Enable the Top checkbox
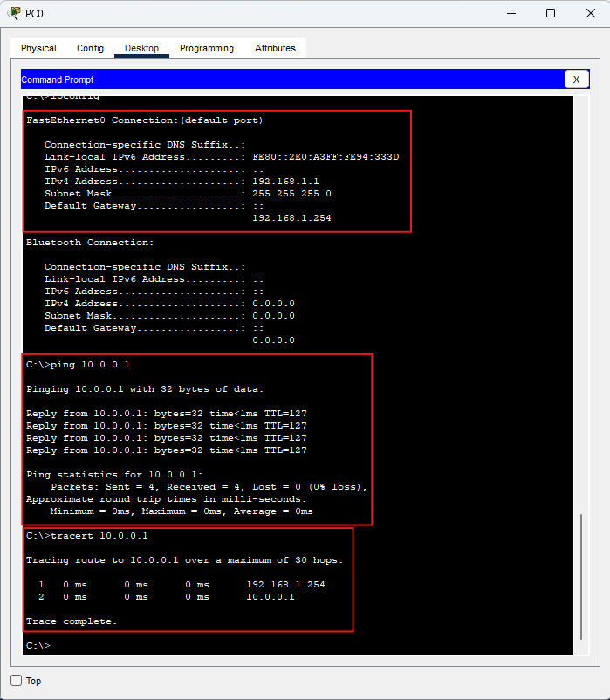 (16, 680)
